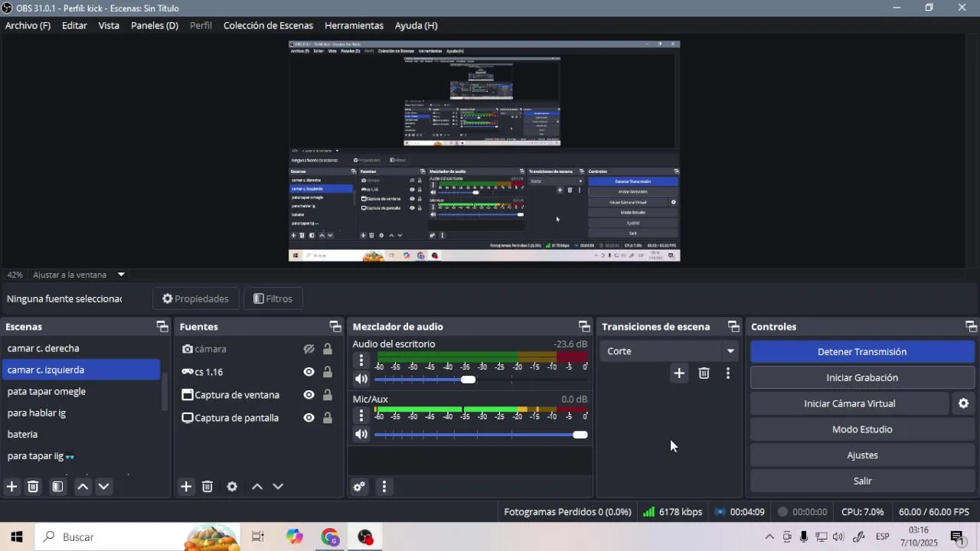Hide Captura de ventana source

point(309,395)
